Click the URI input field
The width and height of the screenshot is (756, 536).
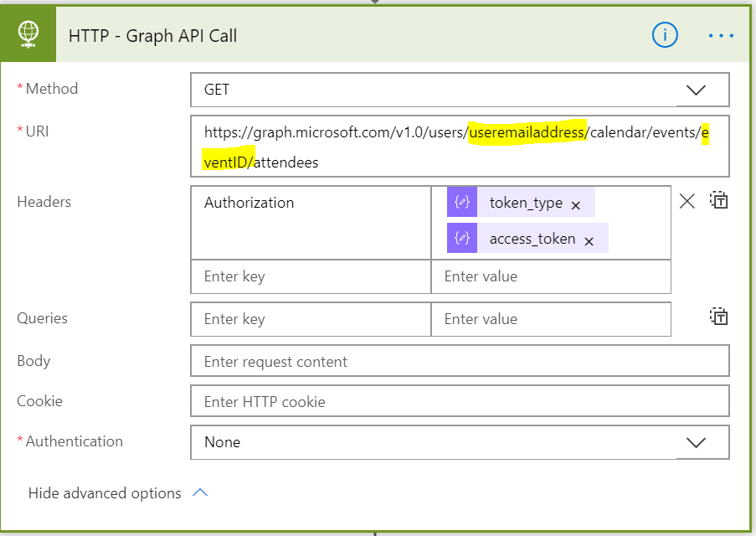pos(459,147)
